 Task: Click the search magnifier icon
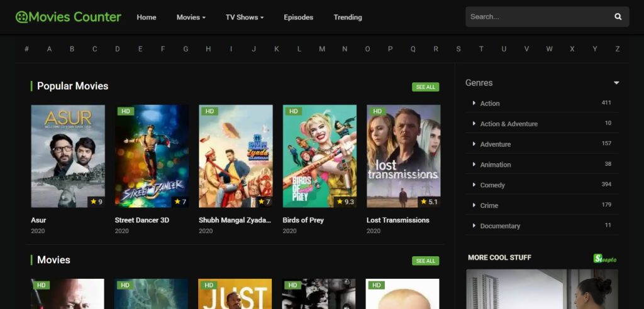pos(618,17)
